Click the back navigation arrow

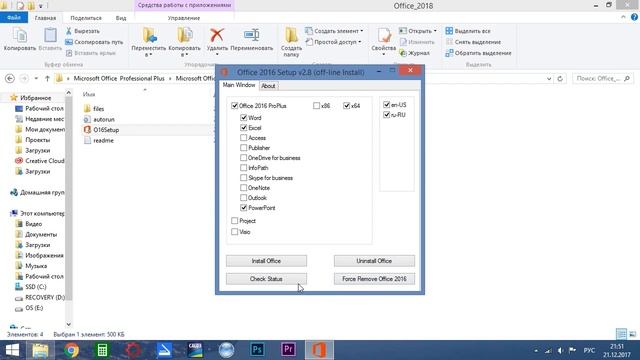point(10,78)
